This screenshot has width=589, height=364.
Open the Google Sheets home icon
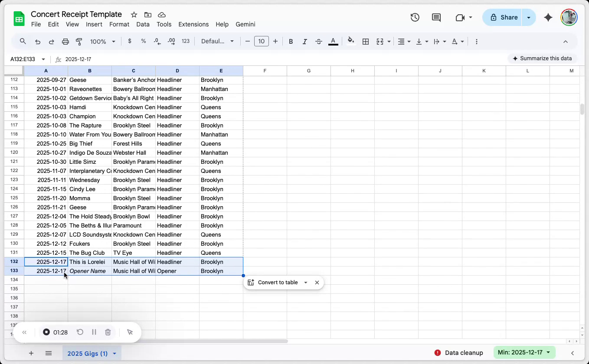click(19, 19)
